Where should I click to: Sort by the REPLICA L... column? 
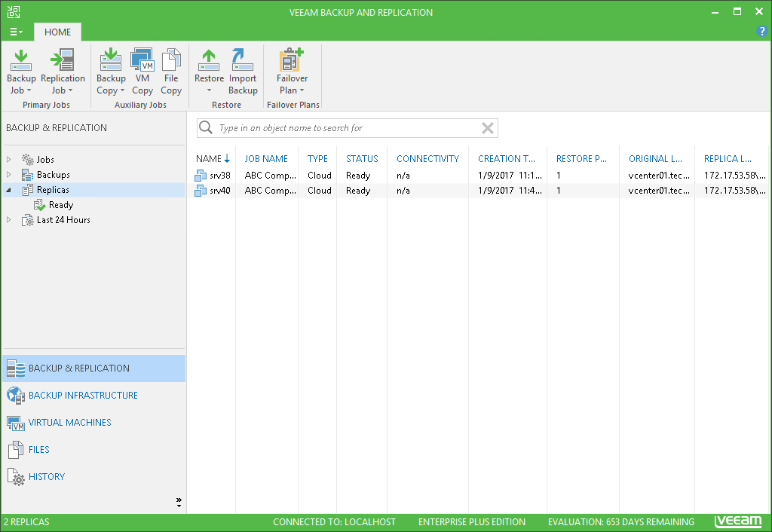coord(728,159)
